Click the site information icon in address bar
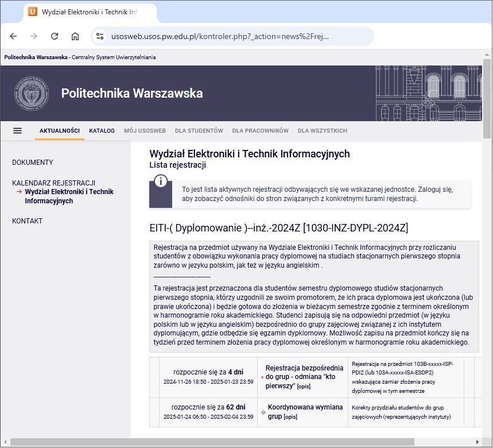The width and height of the screenshot is (493, 448). pos(100,37)
